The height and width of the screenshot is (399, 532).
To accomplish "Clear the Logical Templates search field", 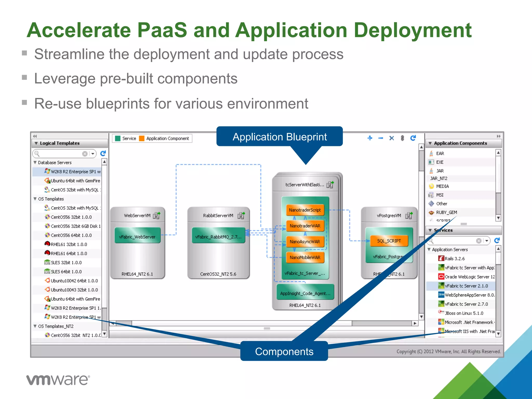I will (x=85, y=154).
